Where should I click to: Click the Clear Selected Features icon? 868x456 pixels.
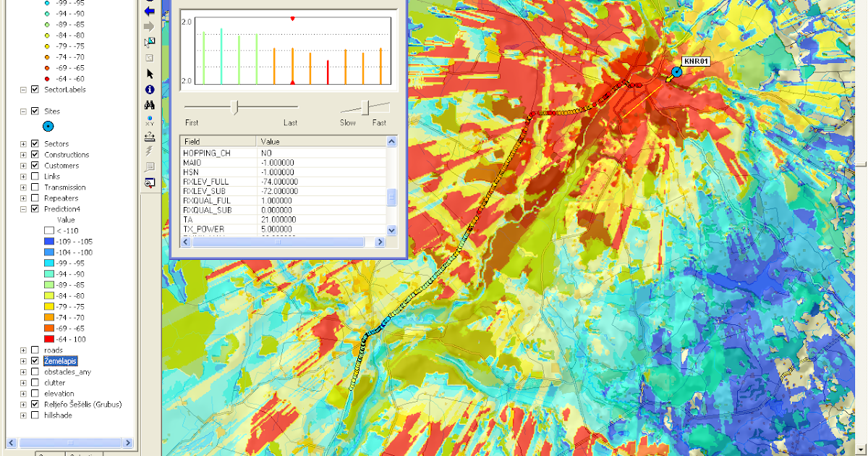[150, 57]
